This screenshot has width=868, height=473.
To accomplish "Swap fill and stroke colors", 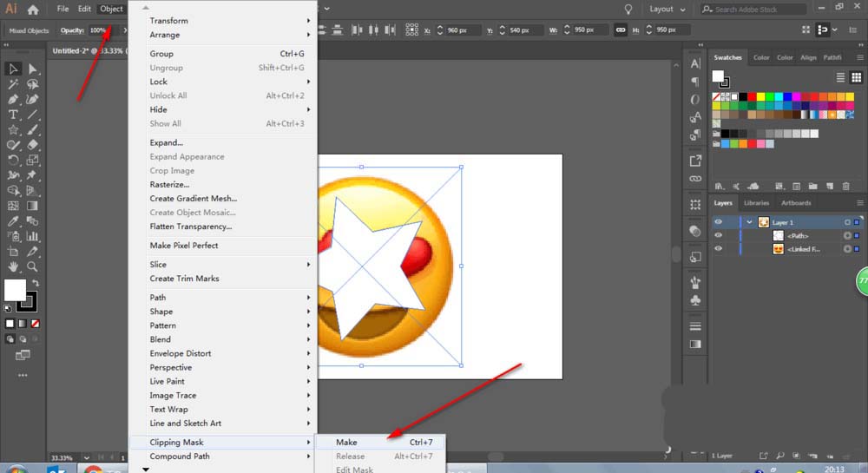I will 36,283.
